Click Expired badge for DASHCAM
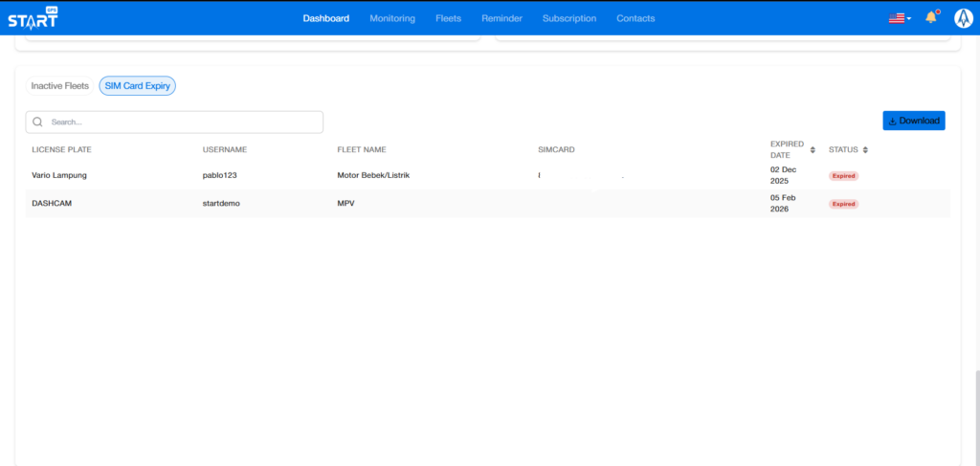 pos(843,204)
